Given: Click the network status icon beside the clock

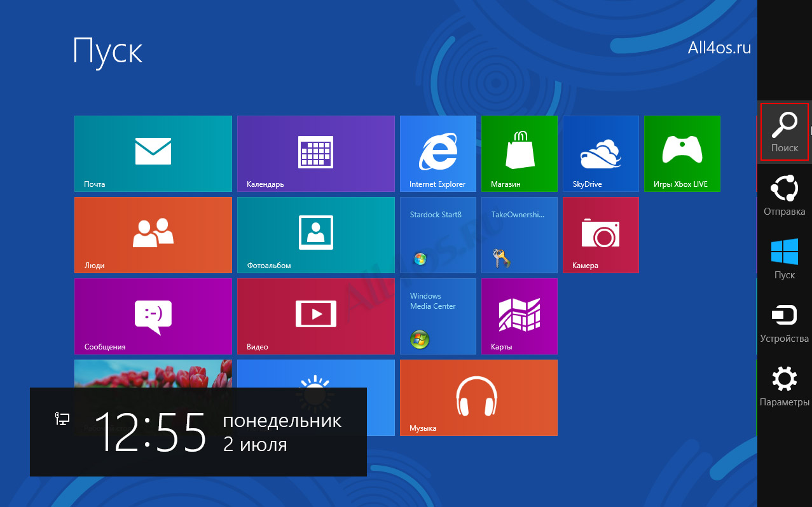Looking at the screenshot, I should tap(62, 419).
